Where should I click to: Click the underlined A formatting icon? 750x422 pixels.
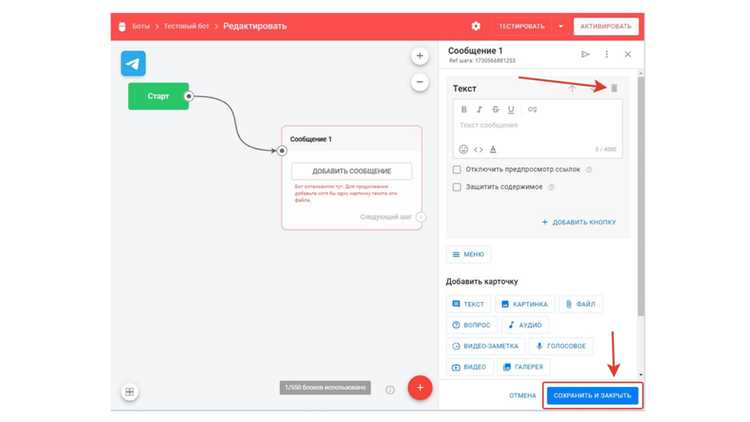coord(493,149)
